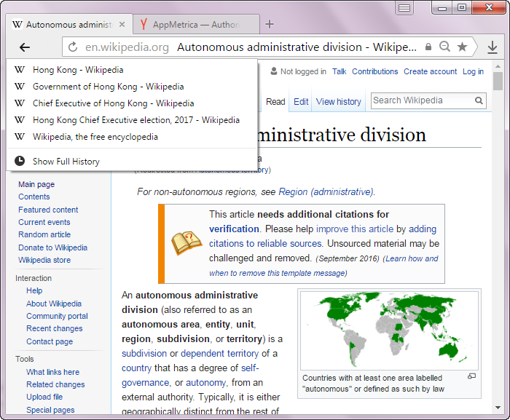Image resolution: width=510 pixels, height=420 pixels.
Task: Reload the page with the refresh icon
Action: 73,47
